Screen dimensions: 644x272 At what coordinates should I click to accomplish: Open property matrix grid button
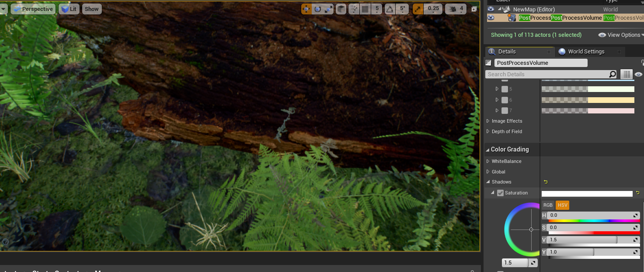pos(627,74)
